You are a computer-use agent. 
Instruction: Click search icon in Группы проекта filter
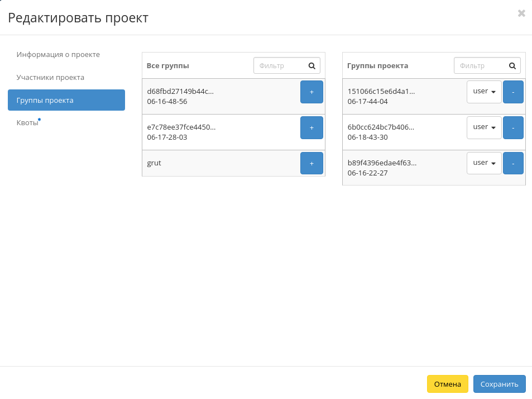pyautogui.click(x=512, y=65)
